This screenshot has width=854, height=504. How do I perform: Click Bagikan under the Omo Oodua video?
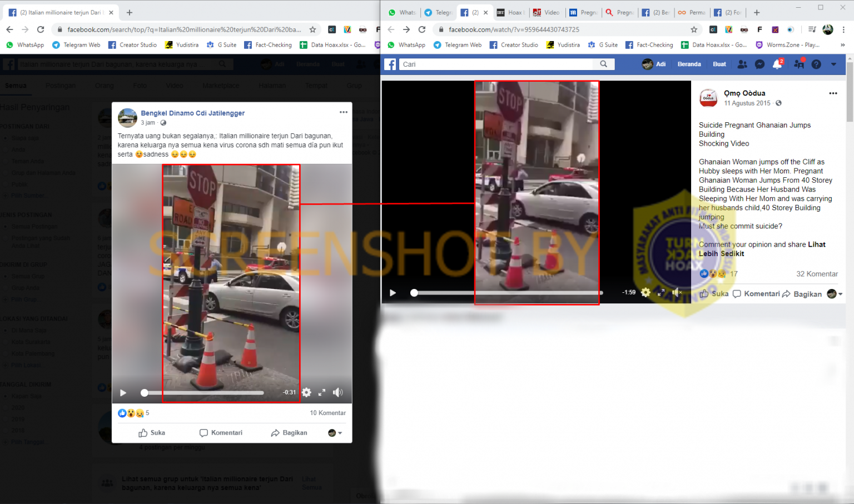[802, 294]
